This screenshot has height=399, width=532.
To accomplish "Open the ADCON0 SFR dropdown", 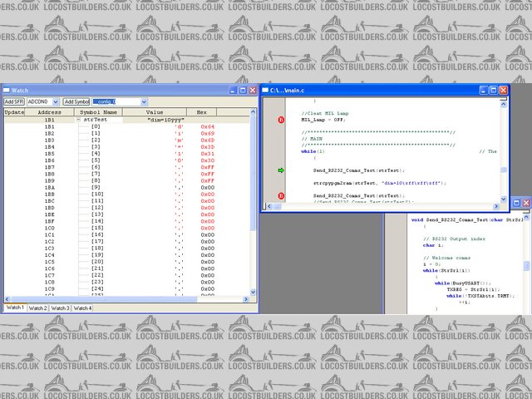I will pyautogui.click(x=56, y=101).
